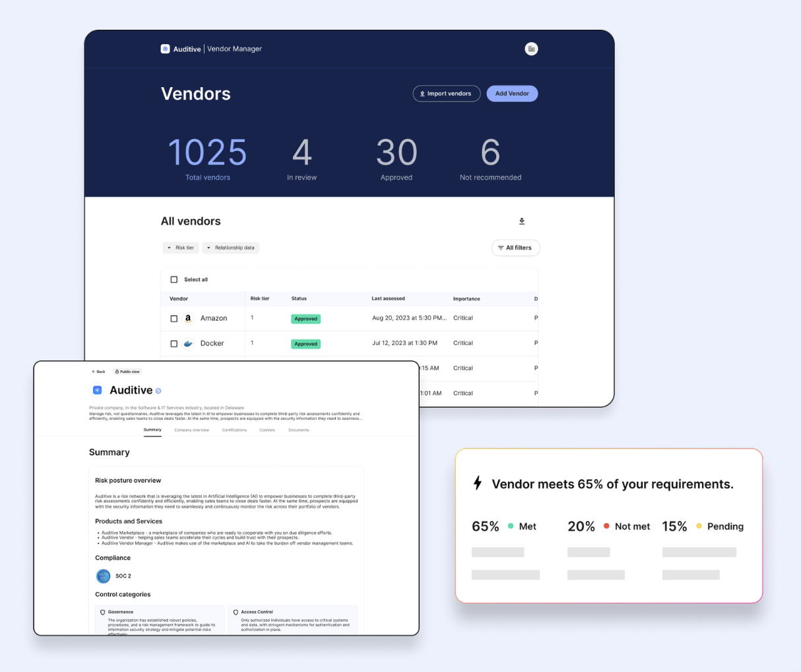
Task: Click the red Not met status dot
Action: pos(606,526)
